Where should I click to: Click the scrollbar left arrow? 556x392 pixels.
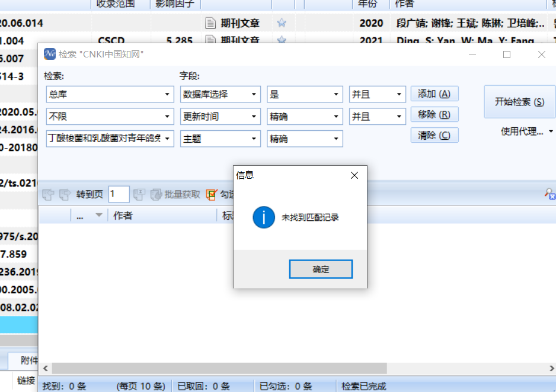click(46, 368)
